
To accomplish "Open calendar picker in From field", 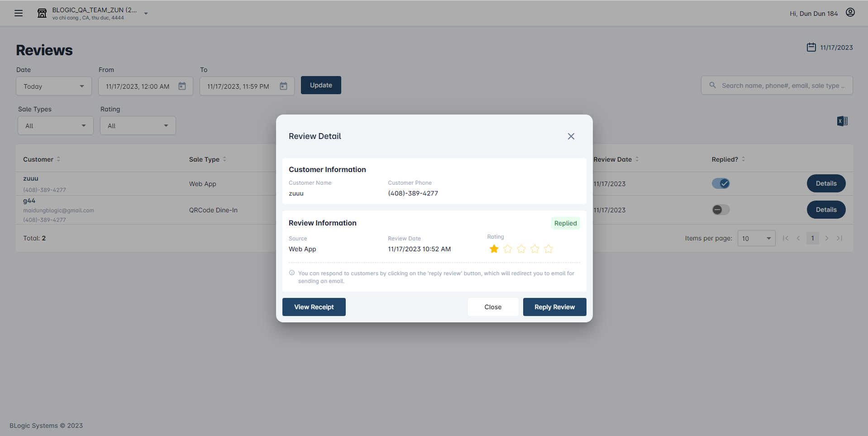I will [x=182, y=86].
